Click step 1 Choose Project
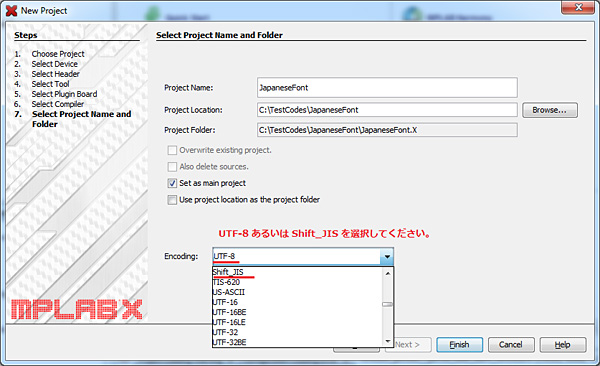Image resolution: width=600 pixels, height=366 pixels. pyautogui.click(x=58, y=54)
